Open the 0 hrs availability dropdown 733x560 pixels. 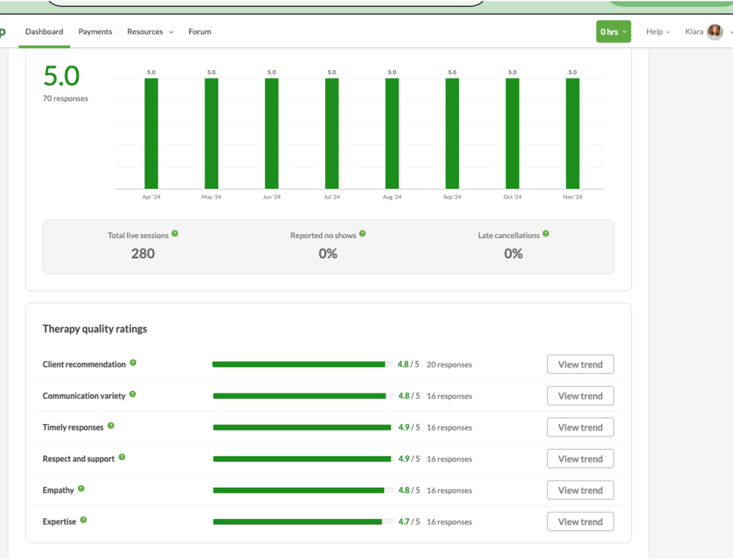[613, 31]
